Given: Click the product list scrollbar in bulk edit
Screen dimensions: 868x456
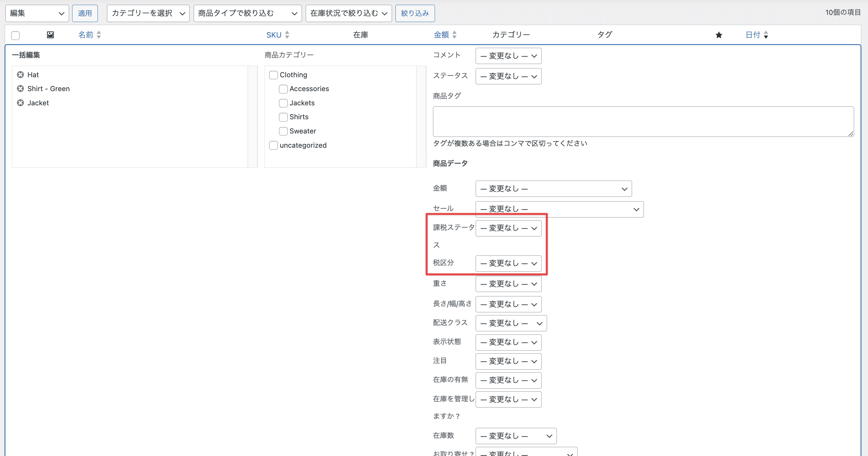Looking at the screenshot, I should coord(253,117).
